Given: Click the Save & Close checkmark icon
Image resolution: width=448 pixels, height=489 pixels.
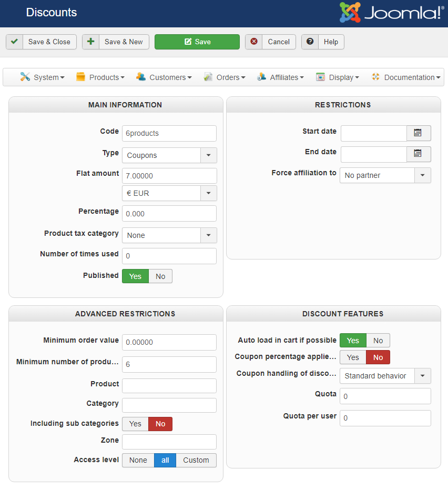Looking at the screenshot, I should [x=15, y=42].
